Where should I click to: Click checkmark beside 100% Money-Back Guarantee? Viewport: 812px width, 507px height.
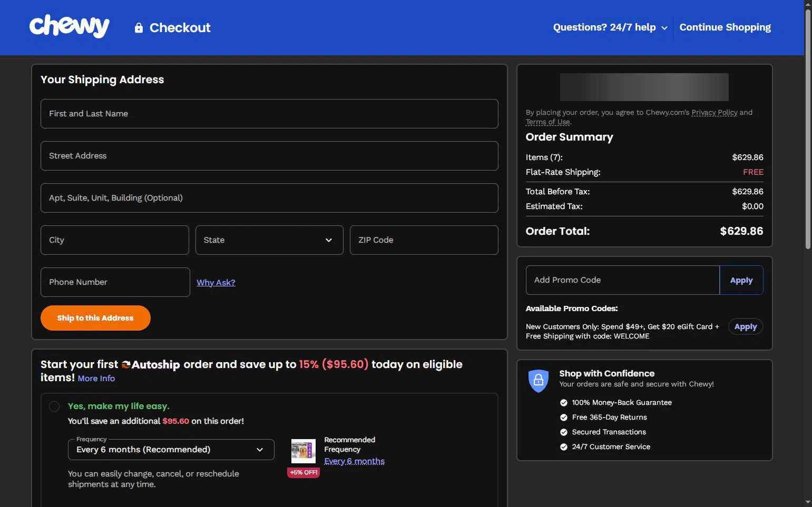tap(564, 403)
